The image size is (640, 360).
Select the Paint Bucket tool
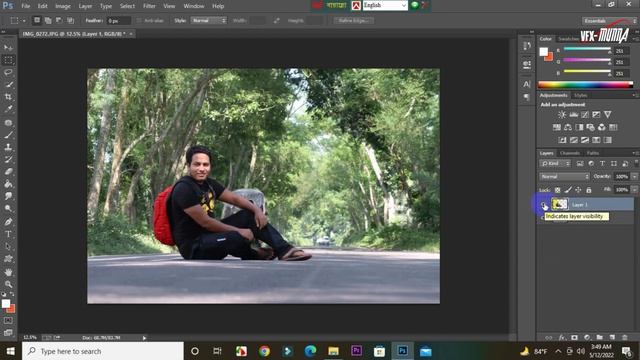[x=8, y=184]
